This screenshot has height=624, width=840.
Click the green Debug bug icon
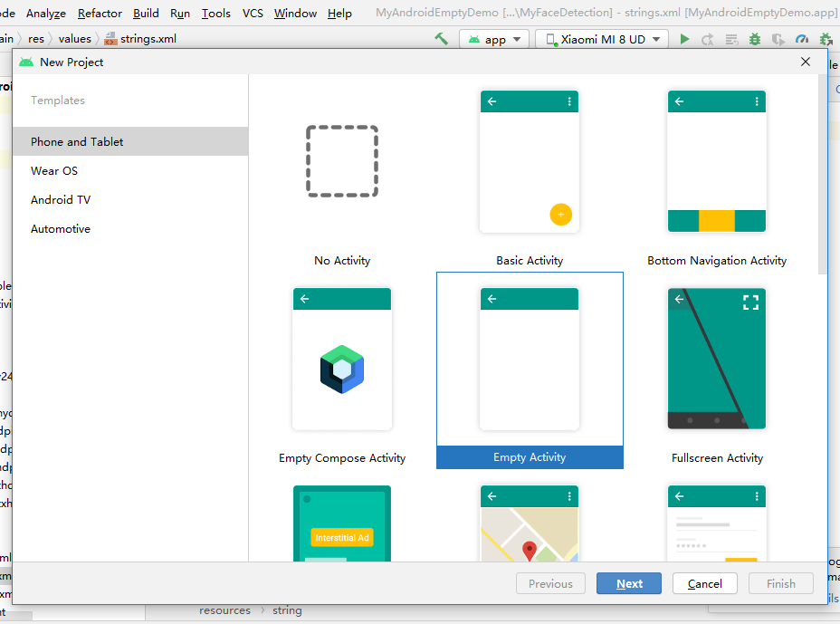[x=755, y=39]
